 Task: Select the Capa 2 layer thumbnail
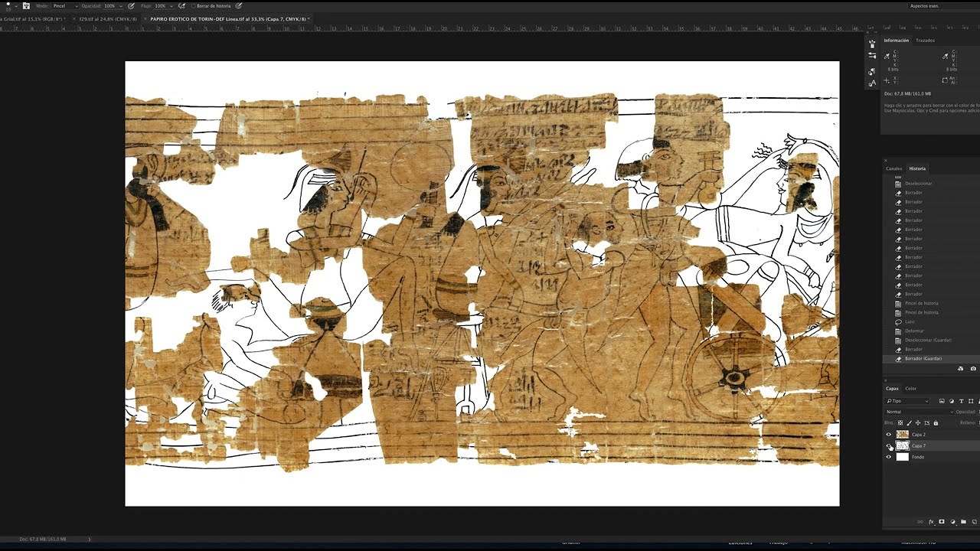[x=903, y=435]
